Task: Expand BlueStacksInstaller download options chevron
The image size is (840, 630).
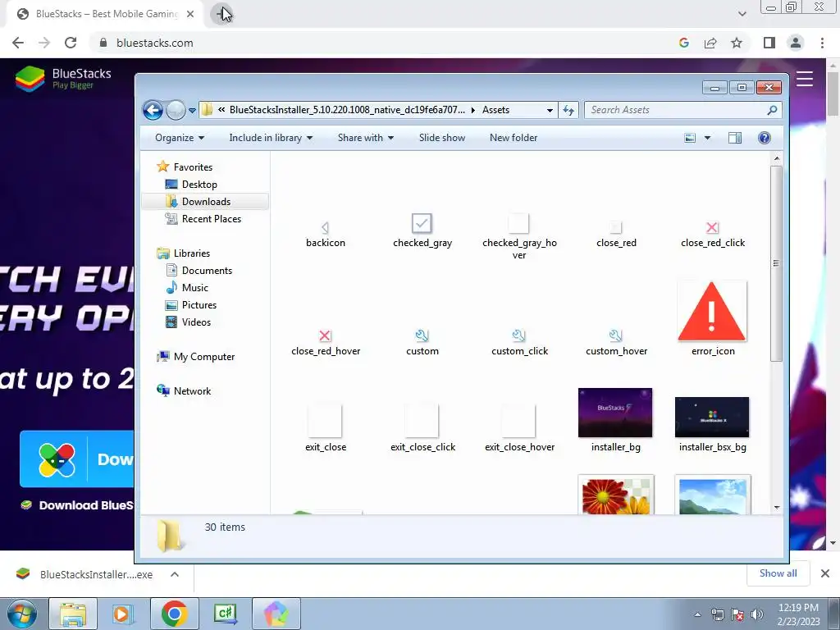Action: point(174,574)
